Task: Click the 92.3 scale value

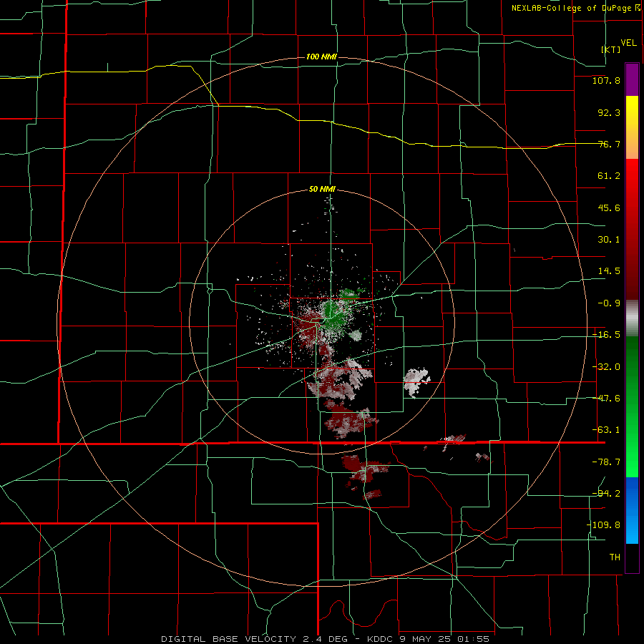Action: [x=609, y=112]
